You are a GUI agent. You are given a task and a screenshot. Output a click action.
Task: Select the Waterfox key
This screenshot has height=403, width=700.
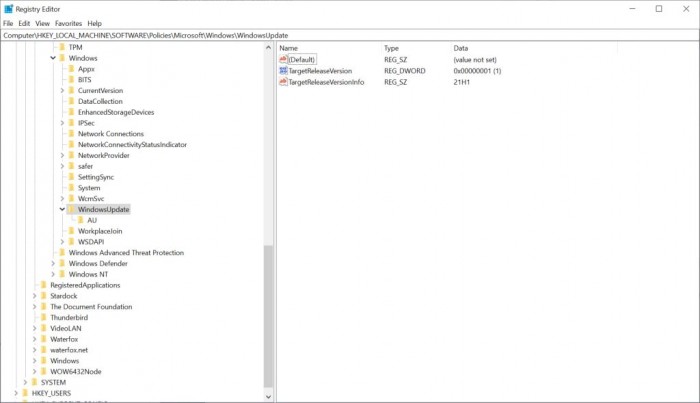pyautogui.click(x=64, y=339)
